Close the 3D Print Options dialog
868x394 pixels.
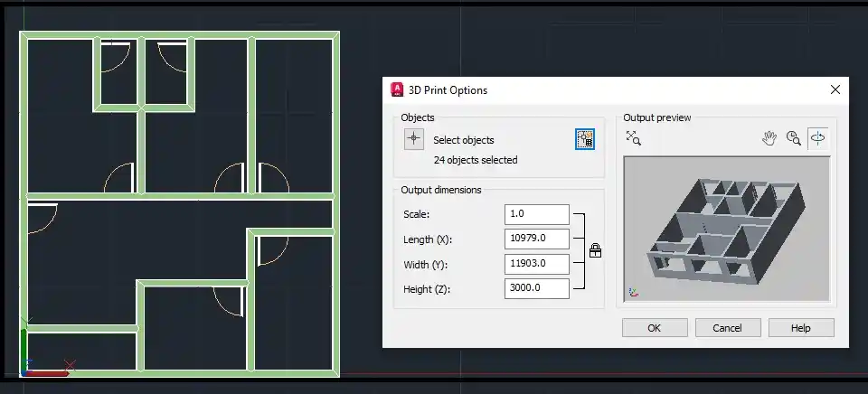tap(835, 89)
